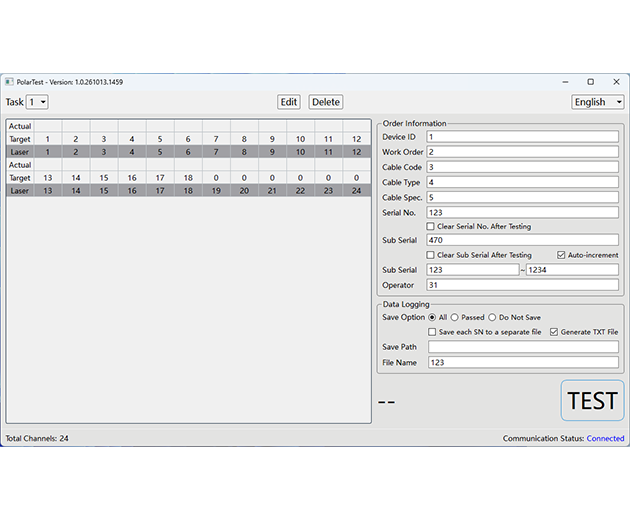Select the All save option
Viewport: 630px width, 520px height.
click(432, 317)
